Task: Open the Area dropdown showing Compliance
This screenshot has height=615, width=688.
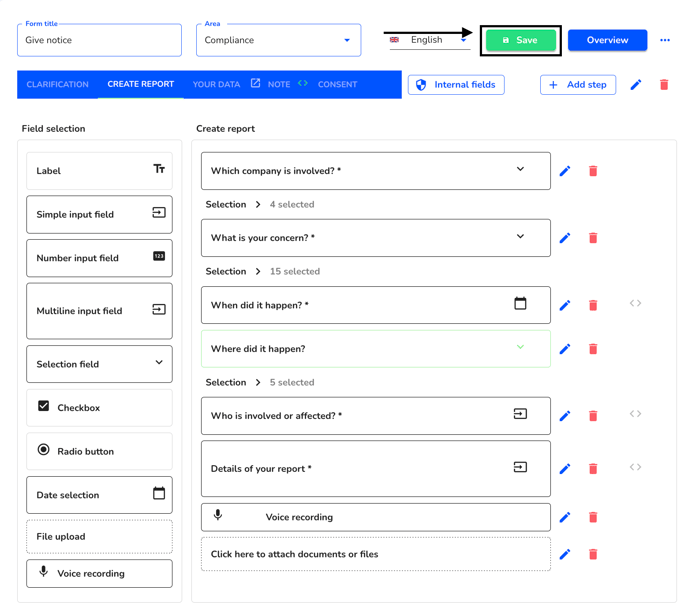Action: coord(279,40)
